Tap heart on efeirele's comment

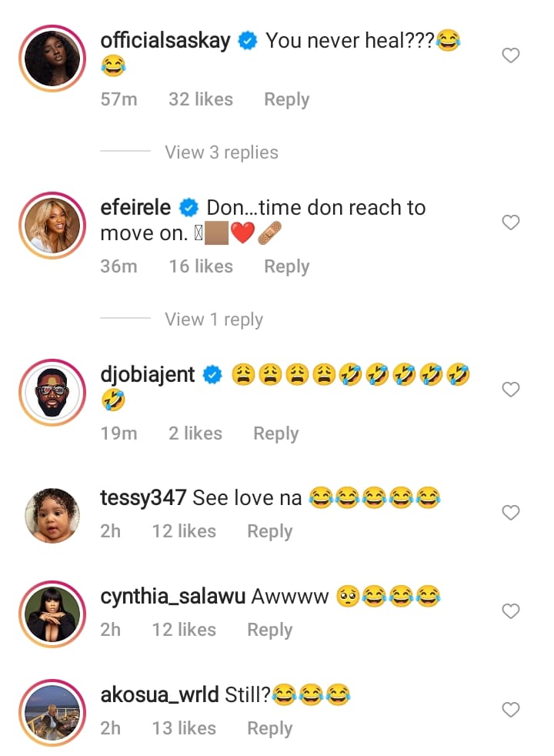[x=511, y=222]
